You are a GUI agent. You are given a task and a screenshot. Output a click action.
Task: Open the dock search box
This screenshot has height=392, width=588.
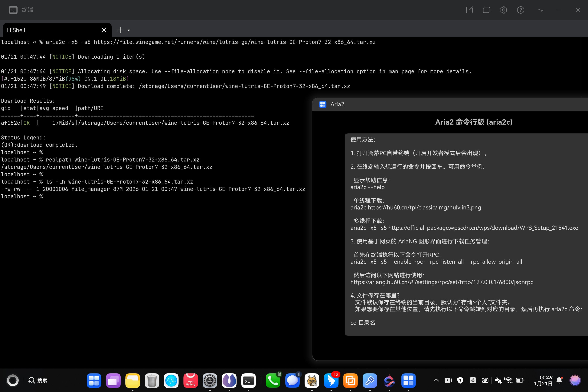pyautogui.click(x=38, y=380)
